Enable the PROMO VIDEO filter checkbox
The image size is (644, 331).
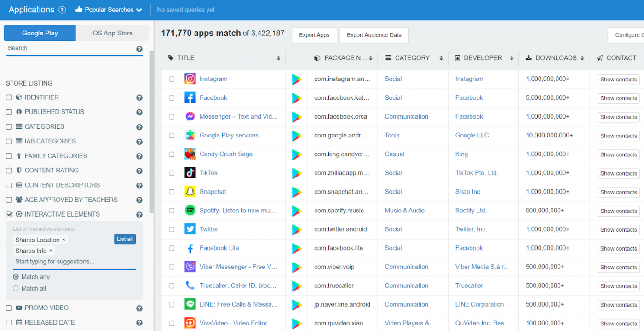(x=9, y=308)
